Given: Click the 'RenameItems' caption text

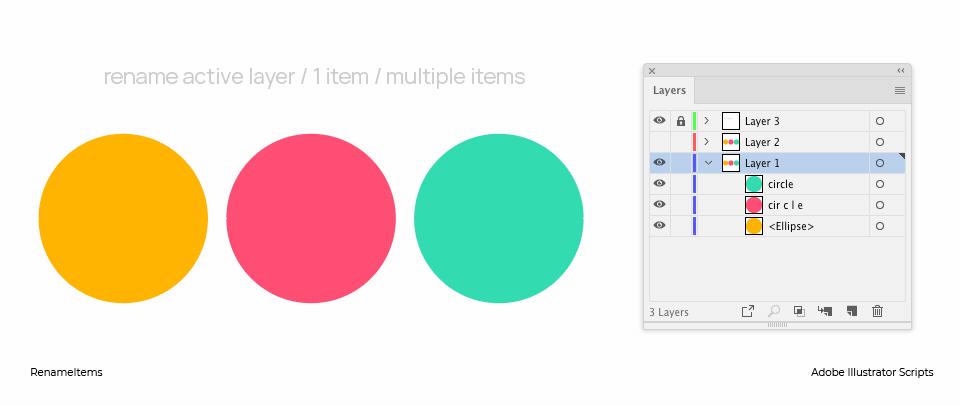Looking at the screenshot, I should click(66, 372).
